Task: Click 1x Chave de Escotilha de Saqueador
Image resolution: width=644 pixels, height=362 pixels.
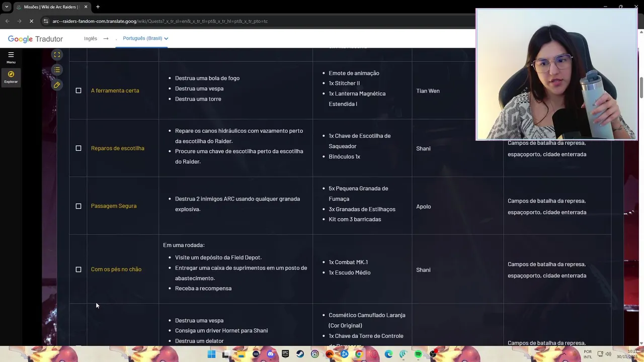Action: 359,141
